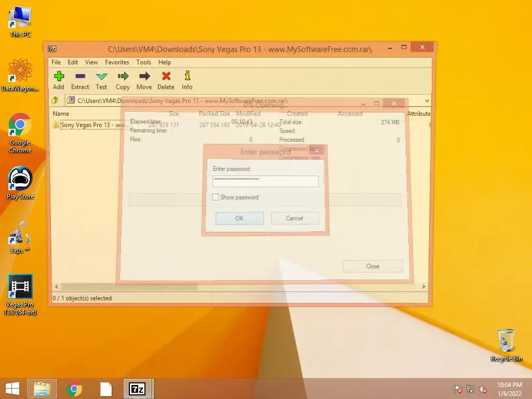
Task: Open the Help menu
Action: [165, 62]
